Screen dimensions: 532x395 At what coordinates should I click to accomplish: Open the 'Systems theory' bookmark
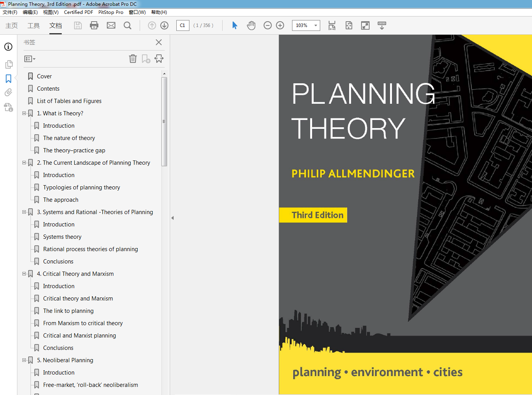click(x=62, y=237)
